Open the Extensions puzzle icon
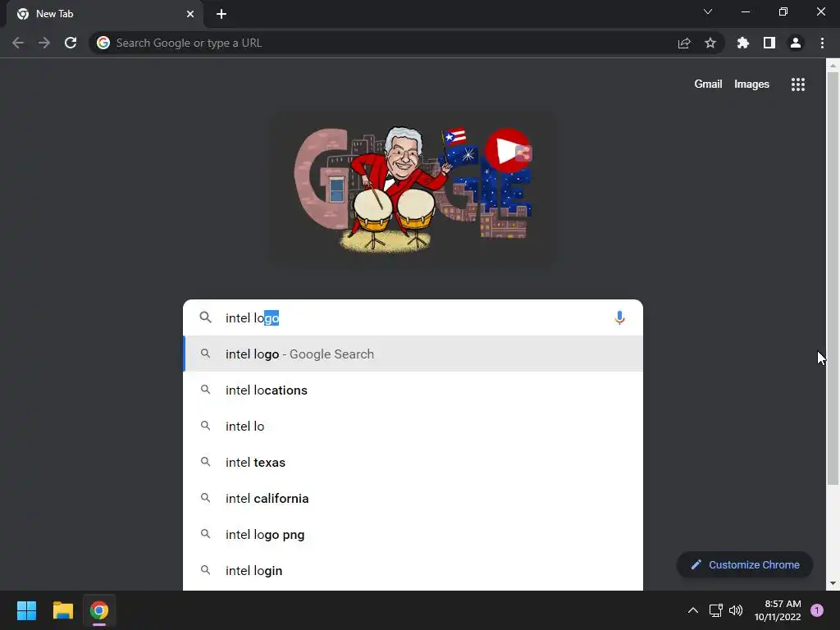The width and height of the screenshot is (840, 630). 743,43
